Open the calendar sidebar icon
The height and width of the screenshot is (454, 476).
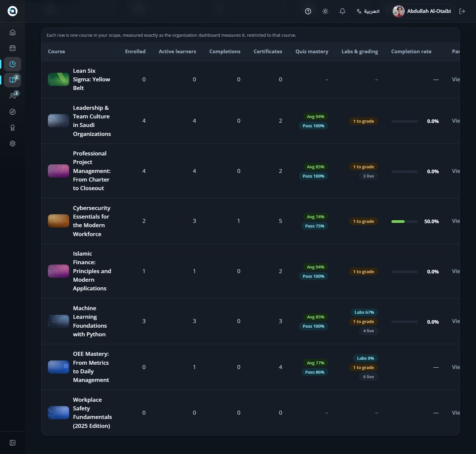point(13,48)
